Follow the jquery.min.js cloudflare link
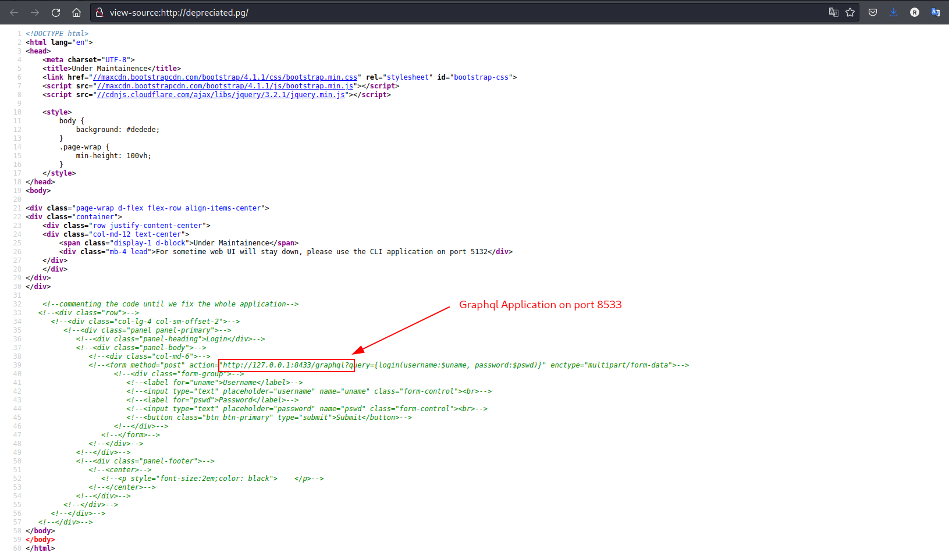Image resolution: width=949 pixels, height=560 pixels. coord(221,95)
